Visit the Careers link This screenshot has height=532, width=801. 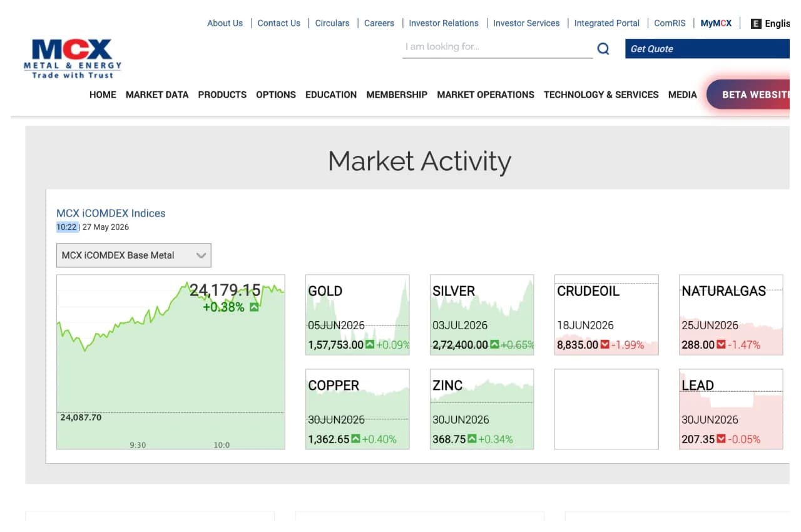(x=379, y=23)
